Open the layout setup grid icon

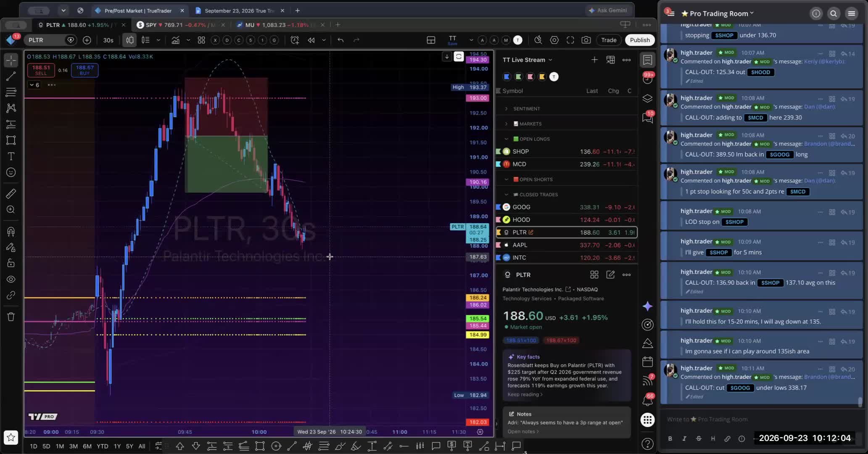pyautogui.click(x=431, y=40)
